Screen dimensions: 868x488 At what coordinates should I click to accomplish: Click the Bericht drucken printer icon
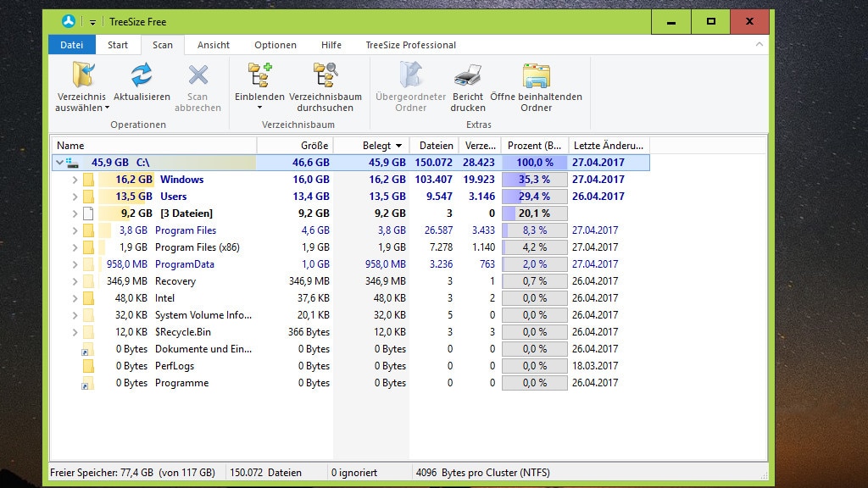point(468,75)
